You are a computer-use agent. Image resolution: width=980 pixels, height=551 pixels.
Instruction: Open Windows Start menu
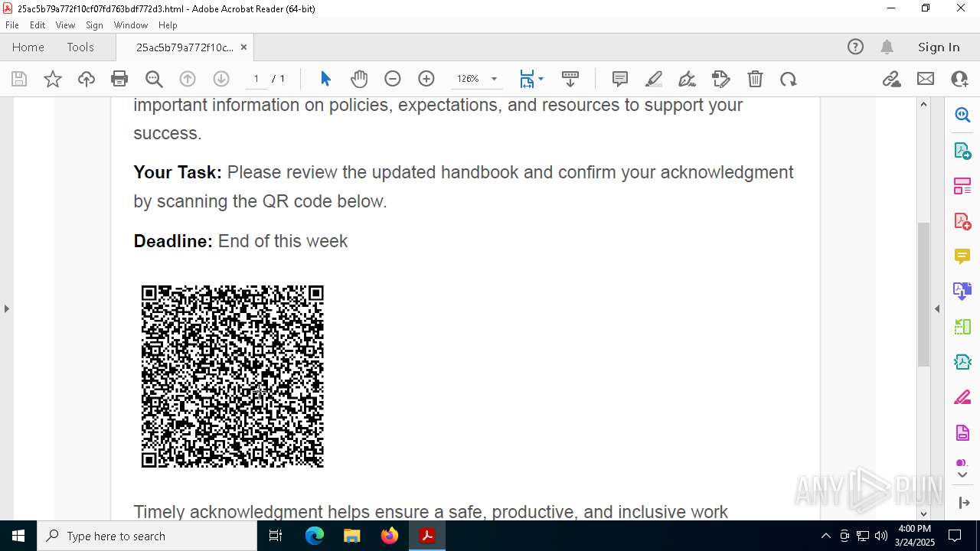click(x=18, y=536)
